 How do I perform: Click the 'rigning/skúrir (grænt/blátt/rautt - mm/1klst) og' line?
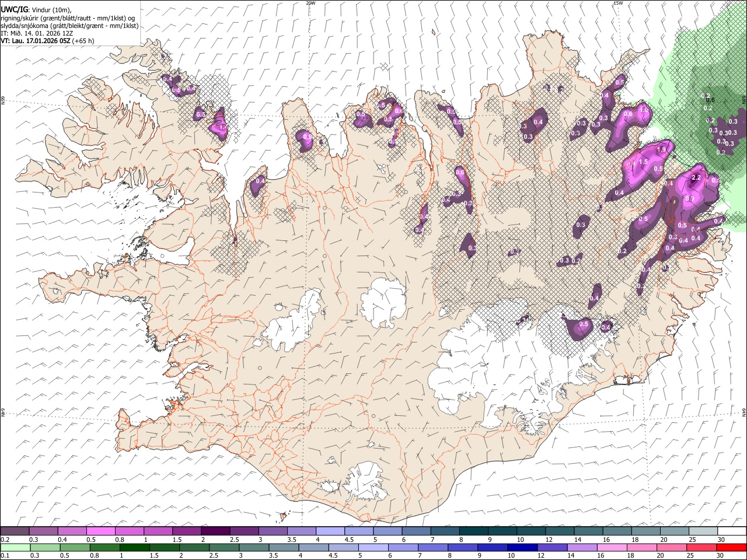68,18
